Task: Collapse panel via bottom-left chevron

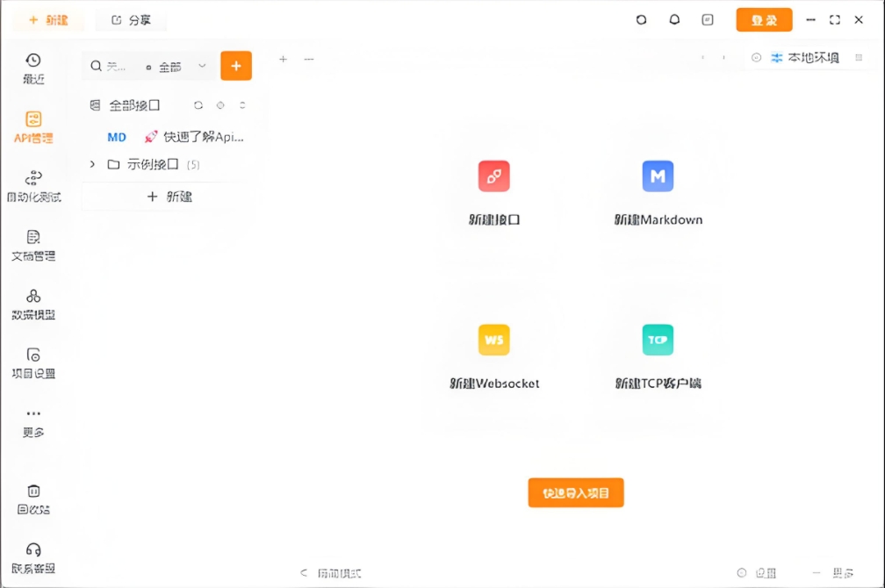Action: tap(304, 573)
